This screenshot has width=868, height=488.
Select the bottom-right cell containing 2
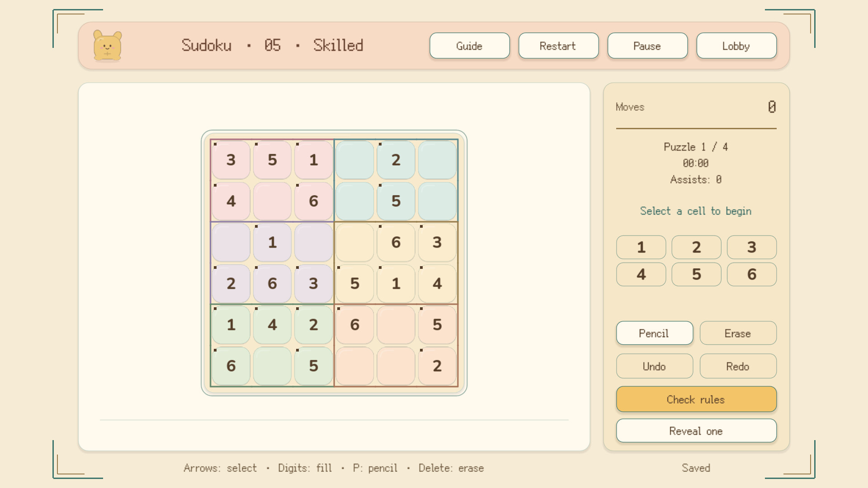click(x=437, y=366)
